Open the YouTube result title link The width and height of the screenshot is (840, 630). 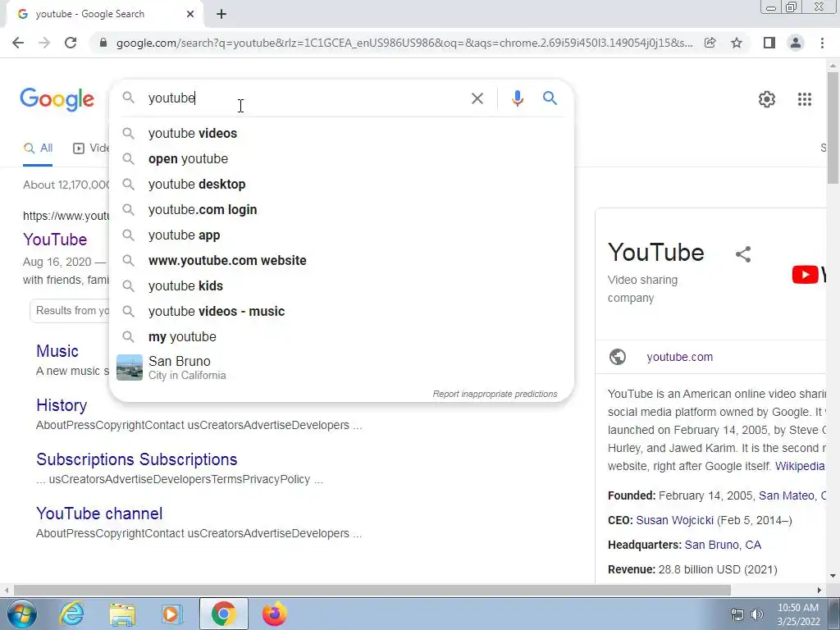click(x=55, y=240)
